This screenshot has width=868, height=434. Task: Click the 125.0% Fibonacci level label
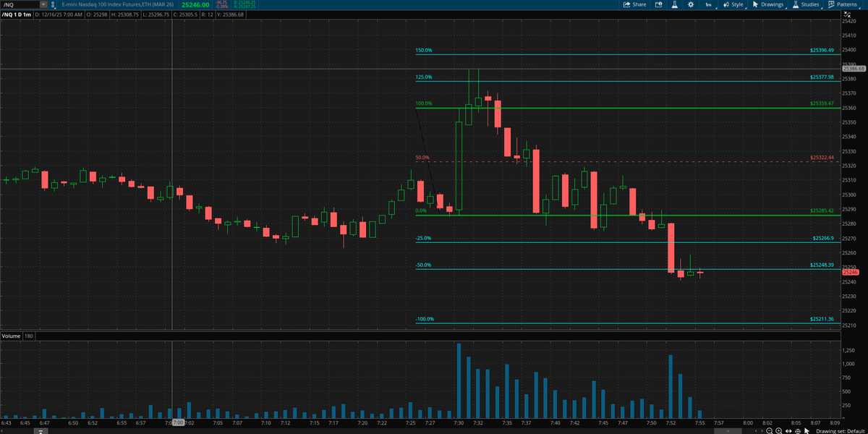pos(424,77)
